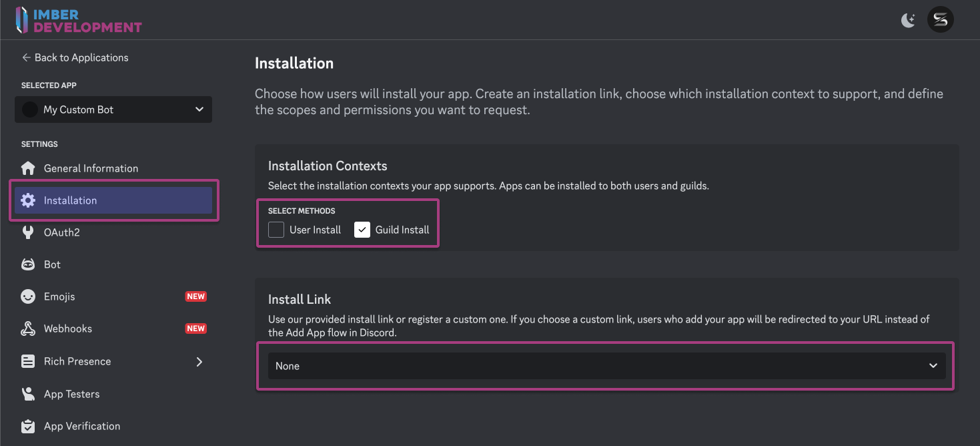980x446 pixels.
Task: Open the user profile avatar
Action: (x=940, y=20)
